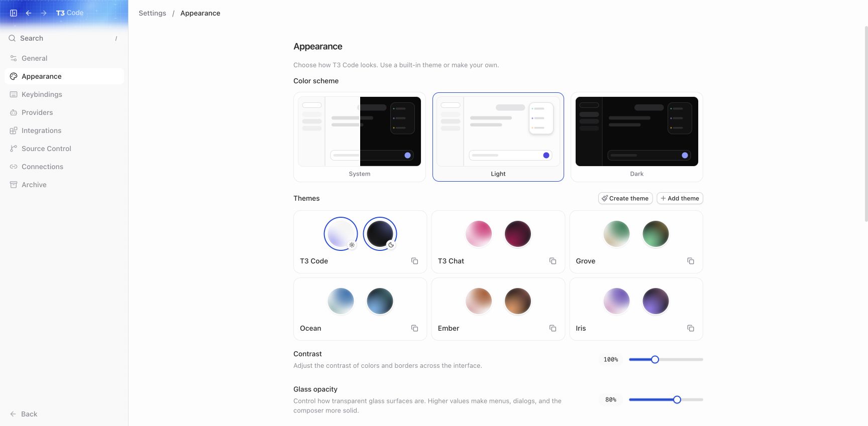Adjust the Glass opacity slider handle
Image resolution: width=868 pixels, height=426 pixels.
pos(677,400)
